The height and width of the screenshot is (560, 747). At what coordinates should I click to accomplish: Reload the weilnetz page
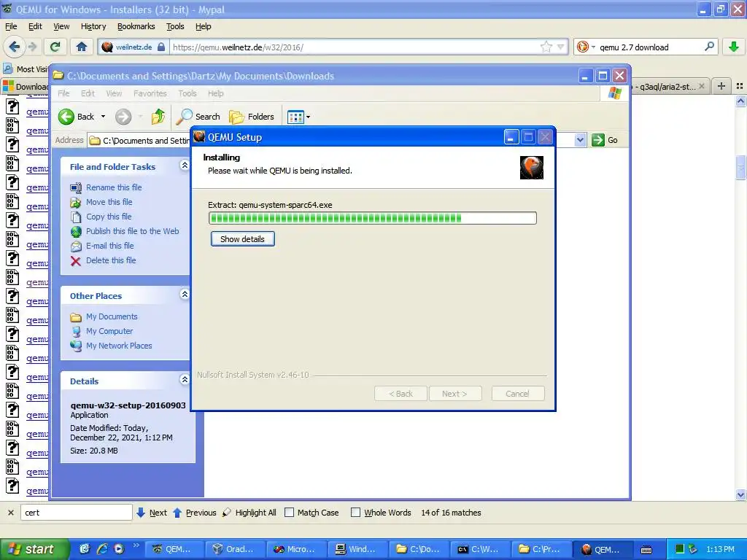55,47
